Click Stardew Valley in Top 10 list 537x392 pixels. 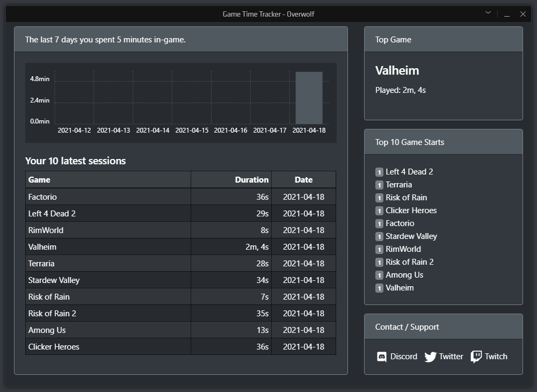(x=411, y=236)
